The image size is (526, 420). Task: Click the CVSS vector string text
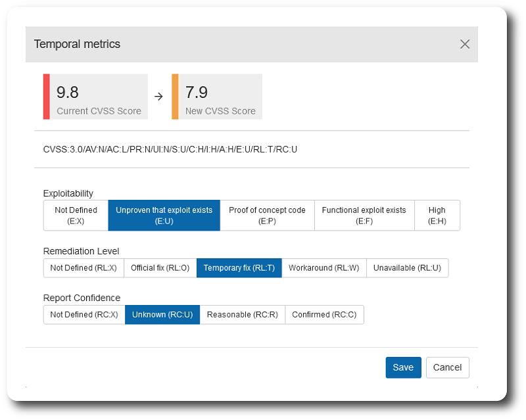170,149
